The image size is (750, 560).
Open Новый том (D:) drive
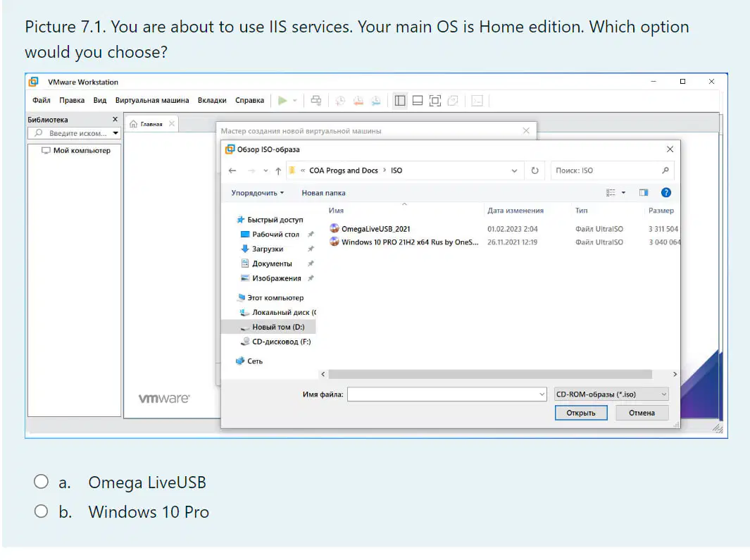(268, 327)
